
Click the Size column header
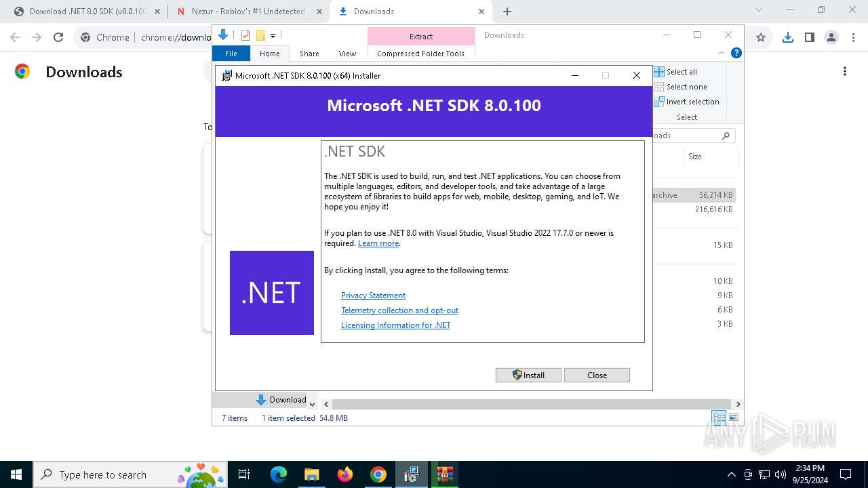point(695,157)
